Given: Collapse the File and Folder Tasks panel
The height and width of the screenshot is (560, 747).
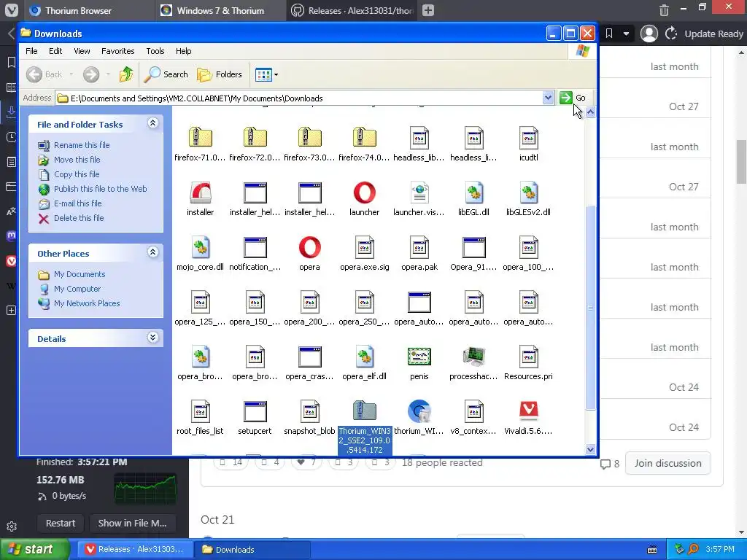Looking at the screenshot, I should click(x=152, y=123).
